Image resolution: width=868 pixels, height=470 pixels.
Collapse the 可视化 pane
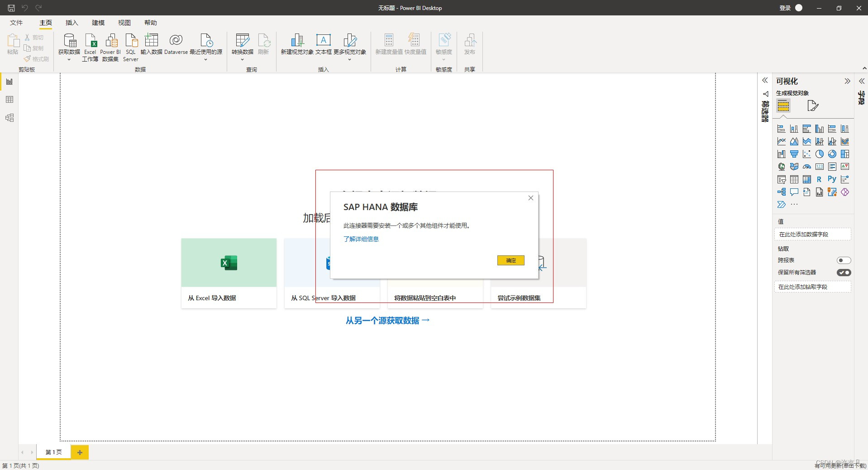[x=847, y=81]
